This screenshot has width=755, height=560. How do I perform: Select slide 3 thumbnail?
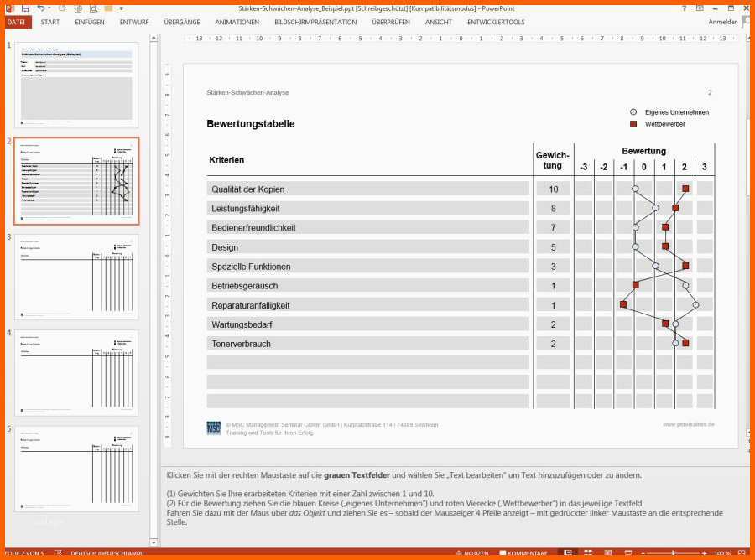tap(76, 277)
